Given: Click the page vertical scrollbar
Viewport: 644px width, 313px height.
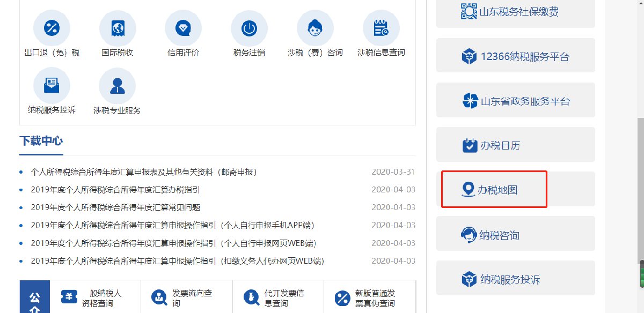Looking at the screenshot, I should [x=640, y=188].
